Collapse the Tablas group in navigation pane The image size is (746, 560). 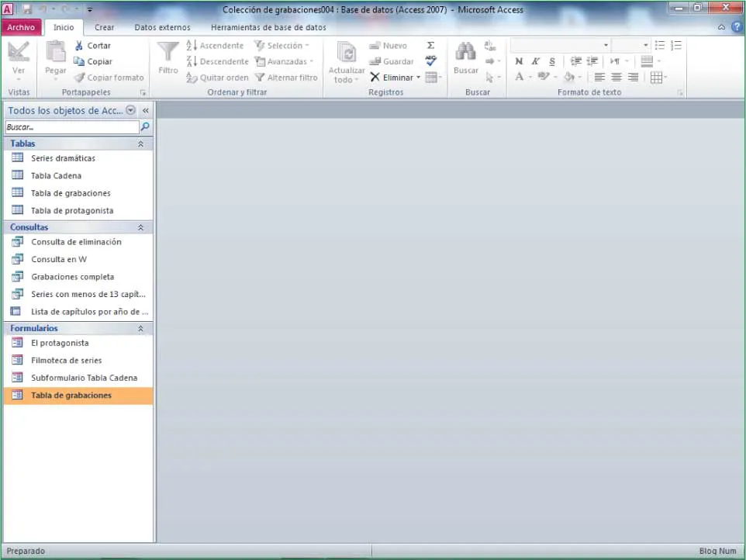point(140,143)
